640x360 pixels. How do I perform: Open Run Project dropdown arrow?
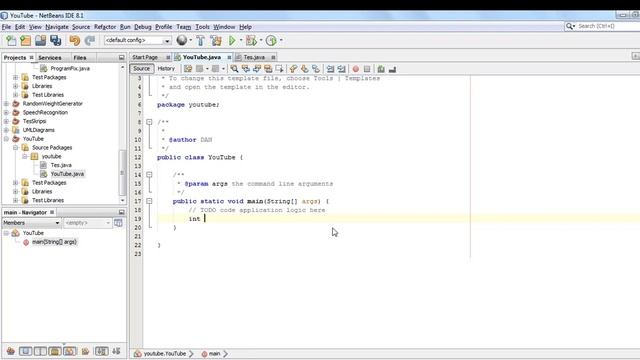pyautogui.click(x=241, y=40)
